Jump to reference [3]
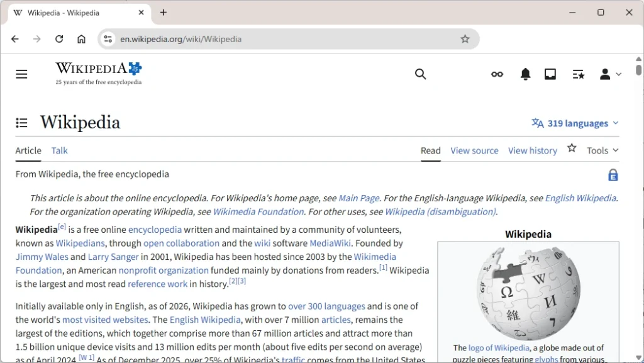The height and width of the screenshot is (363, 644). [241, 281]
